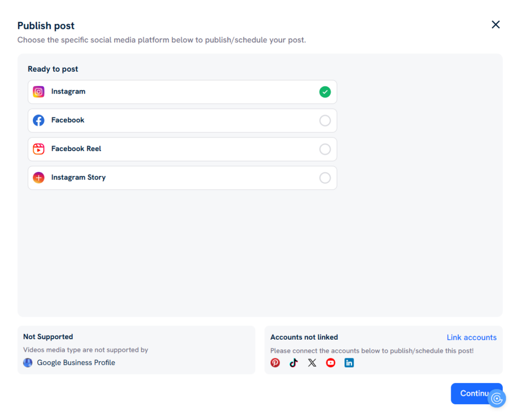Screen dimensions: 518x420
Task: Click the X (Twitter) icon
Action: click(x=312, y=363)
